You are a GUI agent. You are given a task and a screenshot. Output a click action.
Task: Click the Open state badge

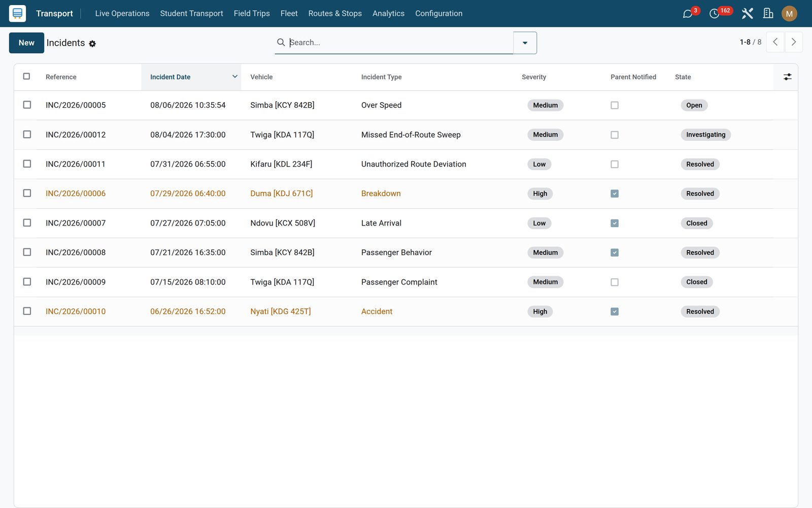click(x=694, y=105)
